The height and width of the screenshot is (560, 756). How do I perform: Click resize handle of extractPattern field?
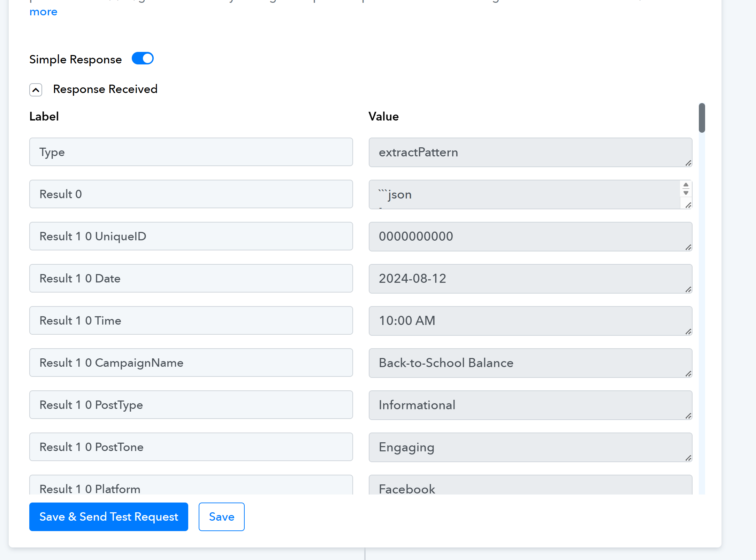[688, 163]
